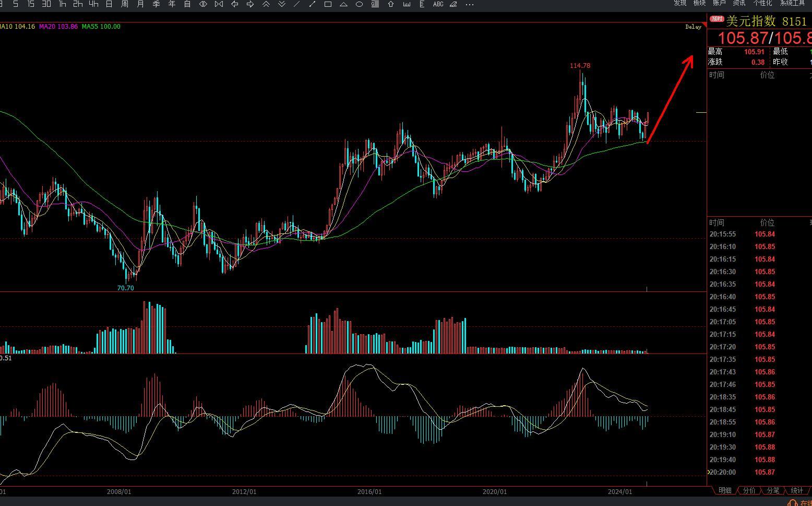Click the left arrow navigation icon
Image resolution: width=812 pixels, height=506 pixels.
(234, 4)
